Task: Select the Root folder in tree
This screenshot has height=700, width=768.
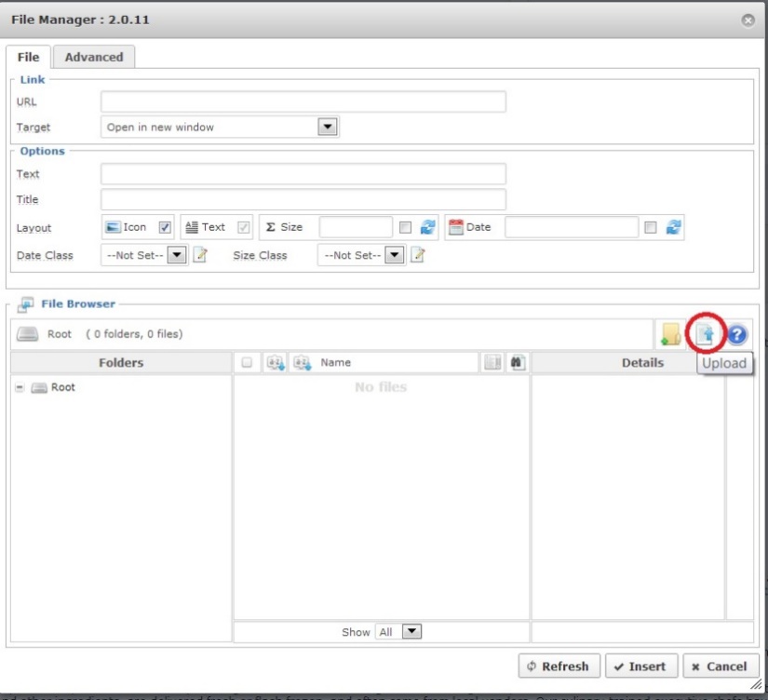Action: click(62, 387)
